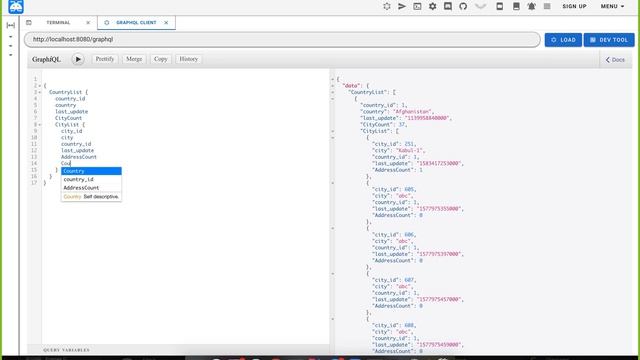Open query History

(189, 59)
